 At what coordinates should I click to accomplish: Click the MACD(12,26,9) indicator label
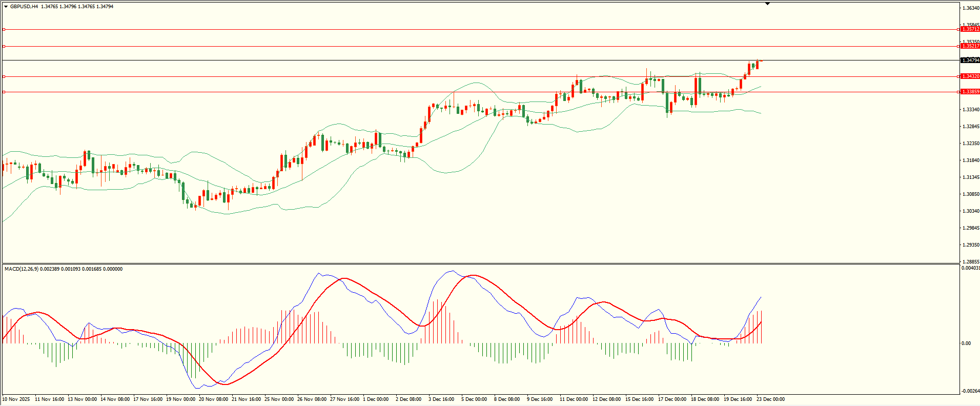tap(21, 269)
